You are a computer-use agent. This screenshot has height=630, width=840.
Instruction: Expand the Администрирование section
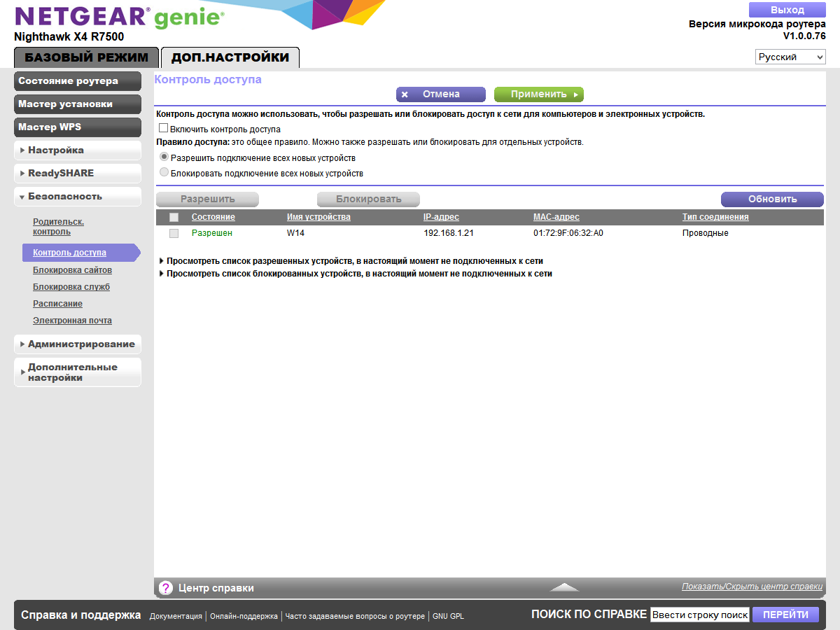click(77, 344)
